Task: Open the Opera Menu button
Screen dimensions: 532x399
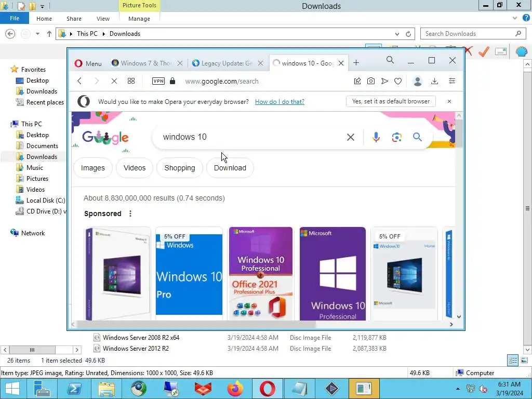Action: click(x=88, y=63)
